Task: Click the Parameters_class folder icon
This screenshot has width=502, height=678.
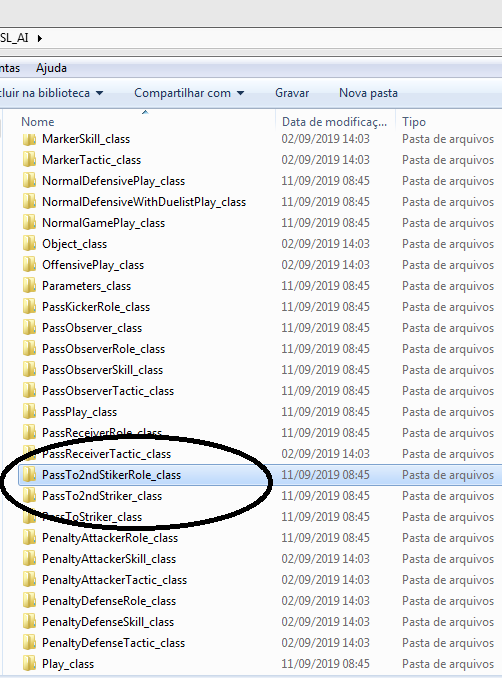Action: click(x=29, y=286)
